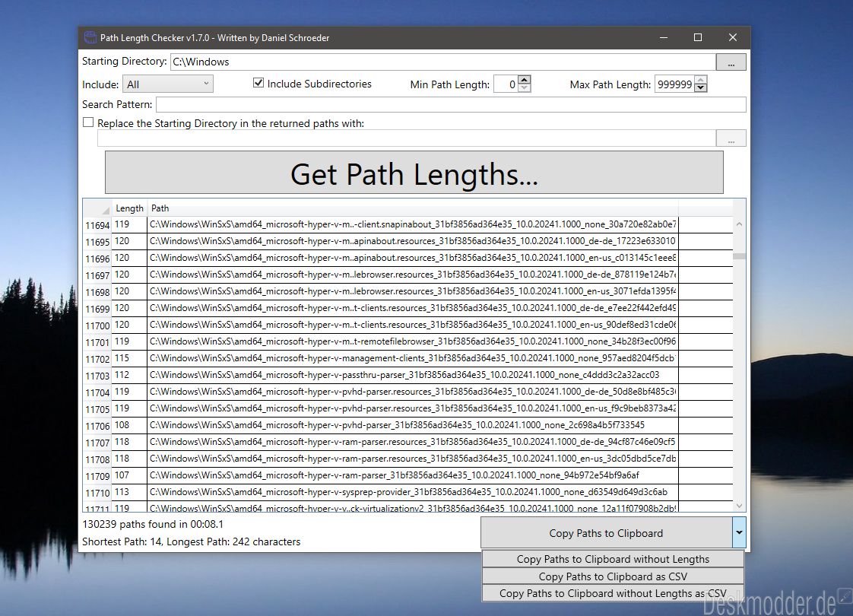
Task: Click the Copy Paths to Clipboard button
Action: point(606,533)
